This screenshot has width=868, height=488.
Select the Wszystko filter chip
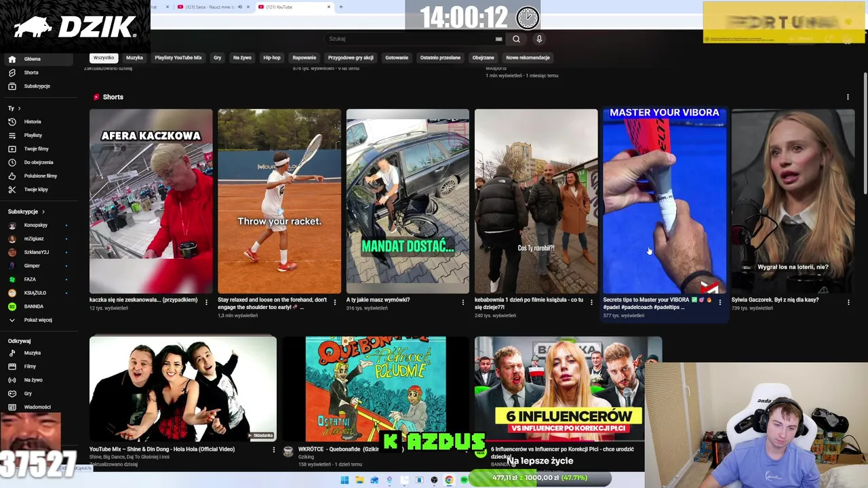pyautogui.click(x=104, y=58)
